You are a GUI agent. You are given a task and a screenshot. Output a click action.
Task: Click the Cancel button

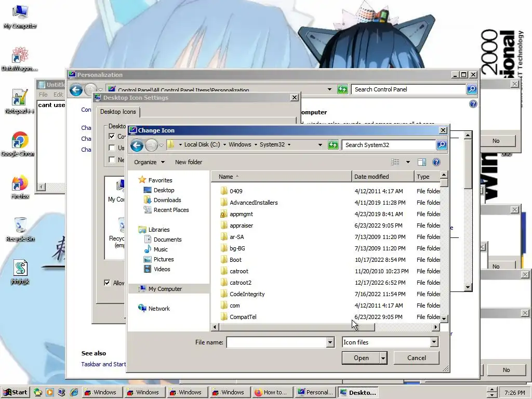click(x=416, y=358)
